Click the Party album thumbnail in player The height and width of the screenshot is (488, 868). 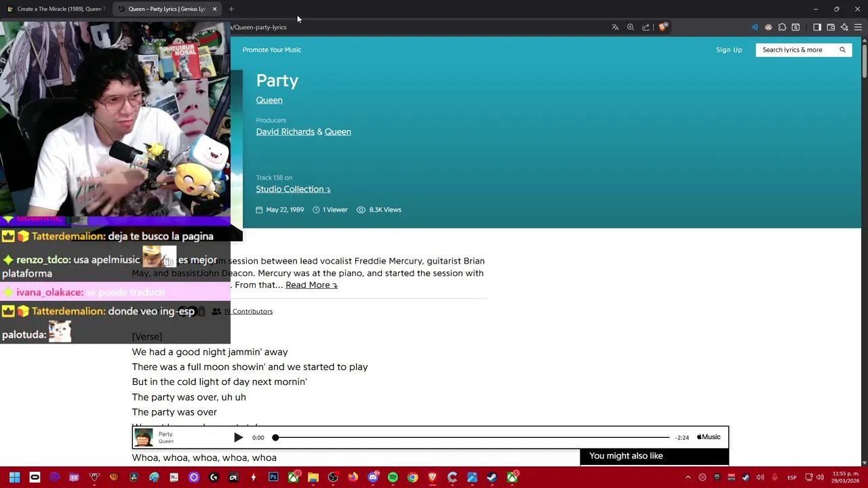pyautogui.click(x=143, y=437)
